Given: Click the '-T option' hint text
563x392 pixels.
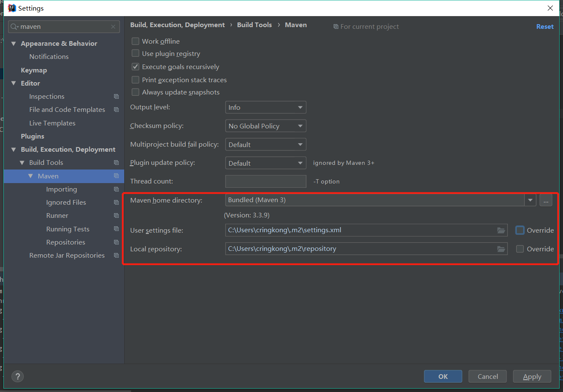Looking at the screenshot, I should pos(326,181).
